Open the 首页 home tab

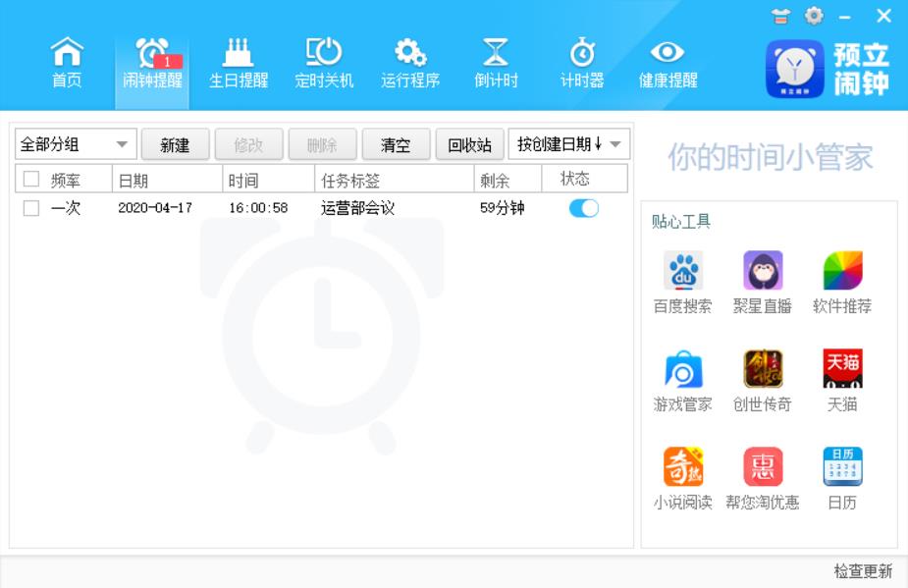[67, 63]
